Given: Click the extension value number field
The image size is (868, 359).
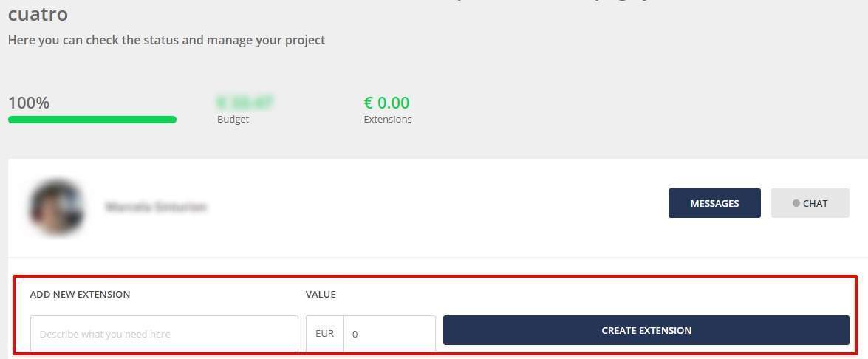Looking at the screenshot, I should (389, 334).
